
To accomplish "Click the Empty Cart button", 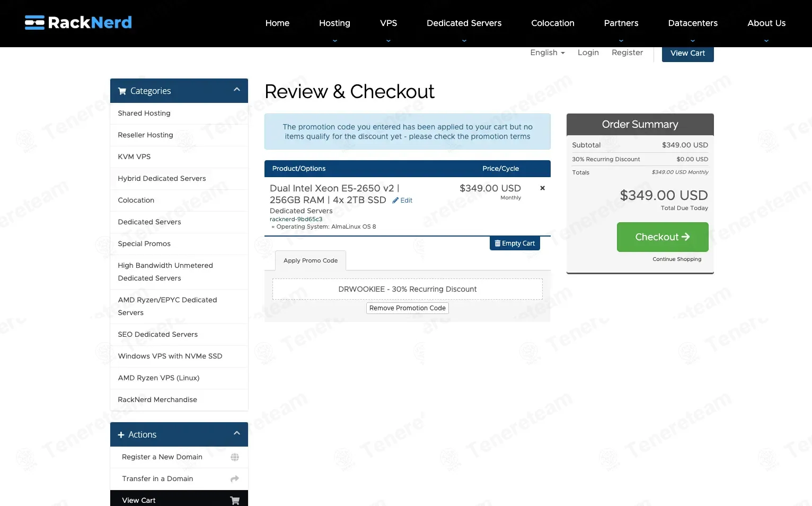I will (515, 243).
